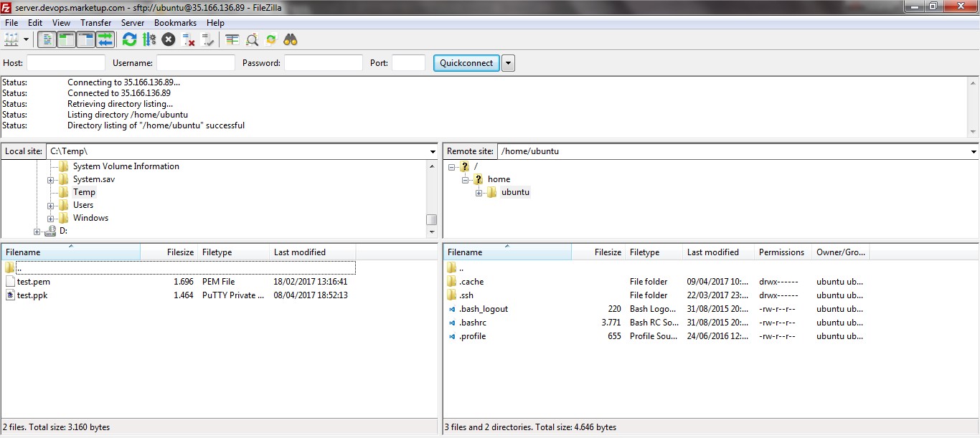Focus the Username input field
Viewport: 980px width, 438px height.
click(x=196, y=63)
